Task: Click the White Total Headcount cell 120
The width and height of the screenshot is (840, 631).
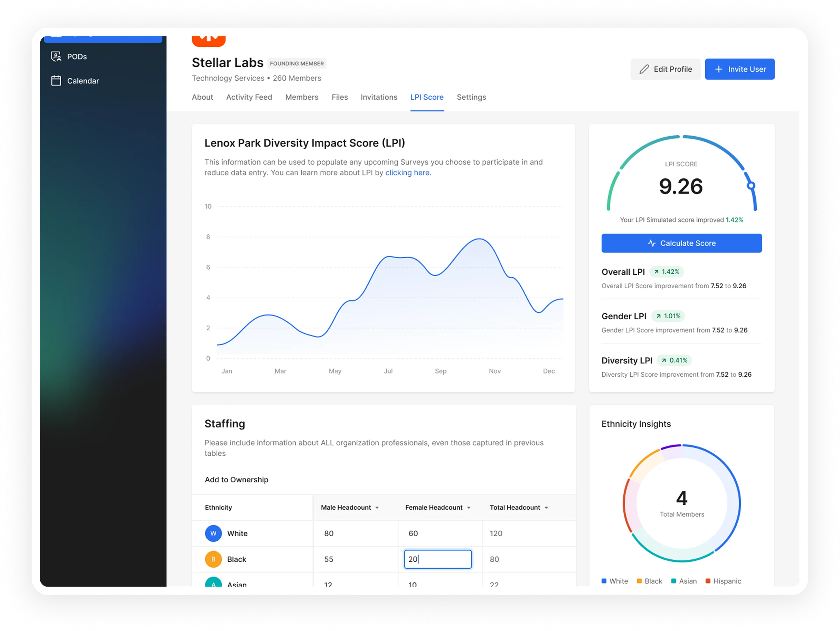Action: [529, 533]
